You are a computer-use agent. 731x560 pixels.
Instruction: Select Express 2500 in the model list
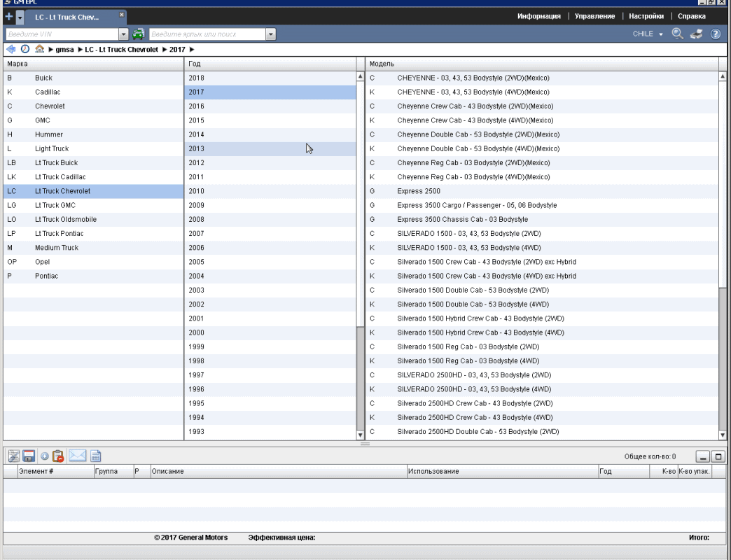click(x=419, y=191)
